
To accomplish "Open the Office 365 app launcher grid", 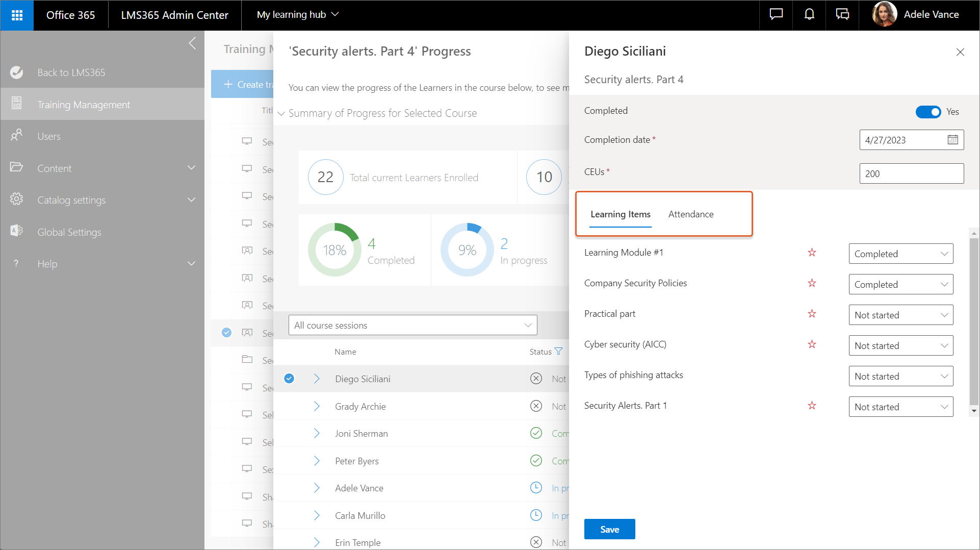I will tap(17, 15).
